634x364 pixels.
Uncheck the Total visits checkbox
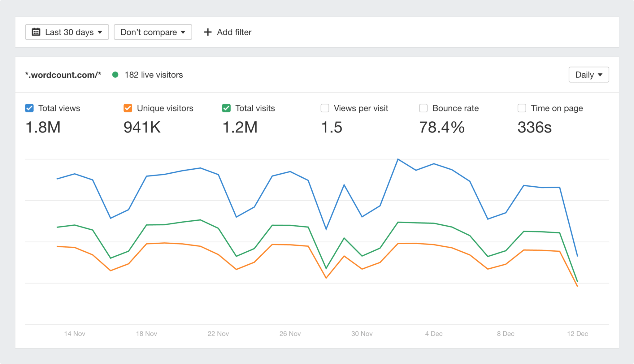pyautogui.click(x=226, y=108)
